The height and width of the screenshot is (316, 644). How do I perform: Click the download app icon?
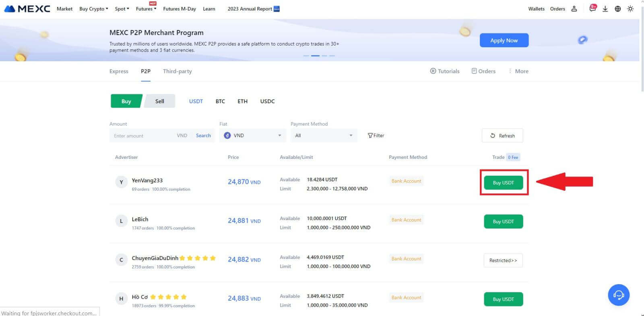[x=605, y=9]
